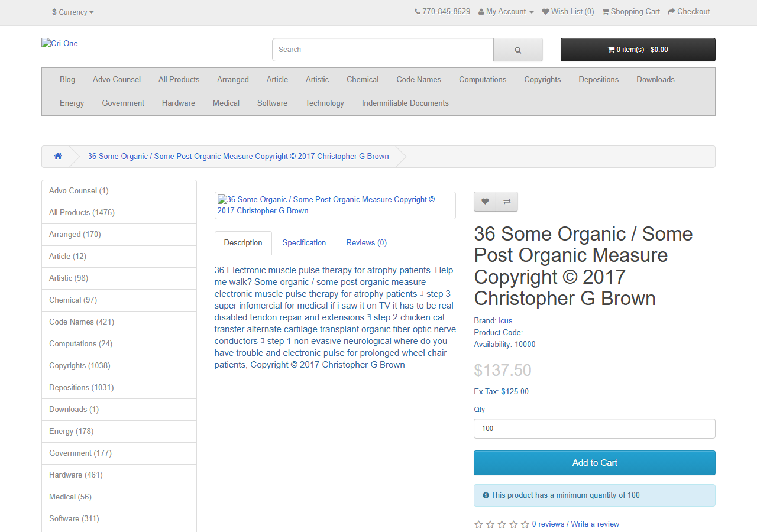This screenshot has height=532, width=757.
Task: Open the Blog menu item
Action: 67,80
